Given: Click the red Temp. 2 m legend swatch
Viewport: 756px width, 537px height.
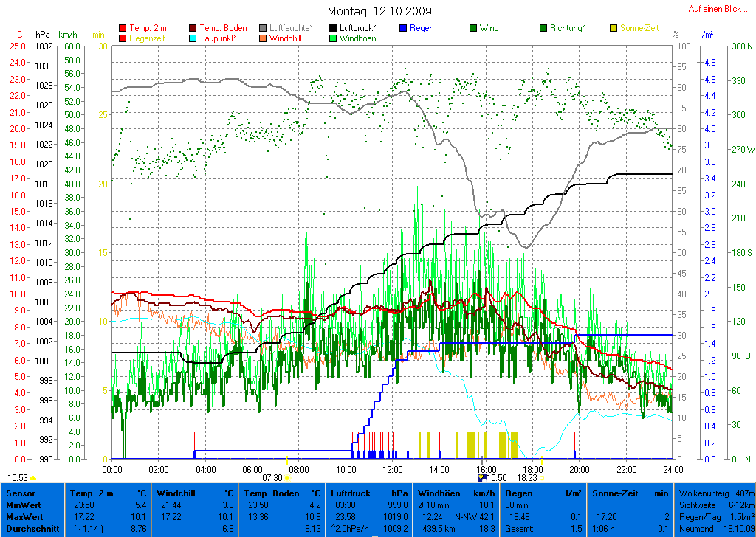Looking at the screenshot, I should click(123, 29).
